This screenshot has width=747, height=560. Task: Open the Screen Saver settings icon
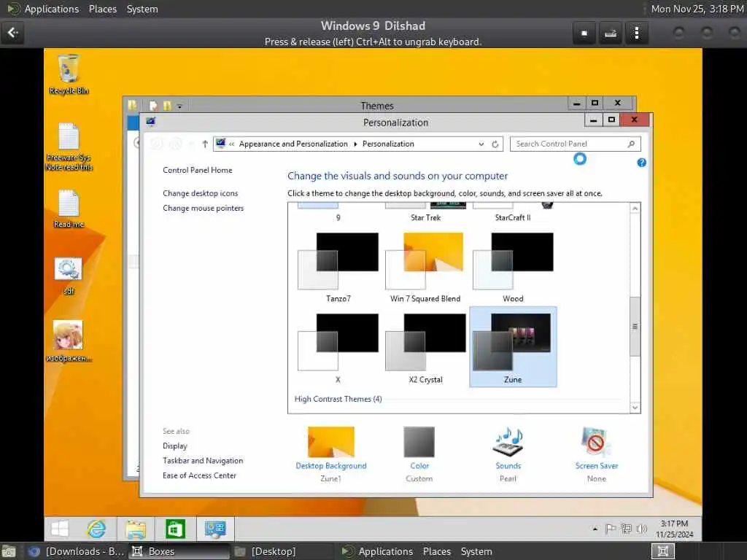point(595,442)
